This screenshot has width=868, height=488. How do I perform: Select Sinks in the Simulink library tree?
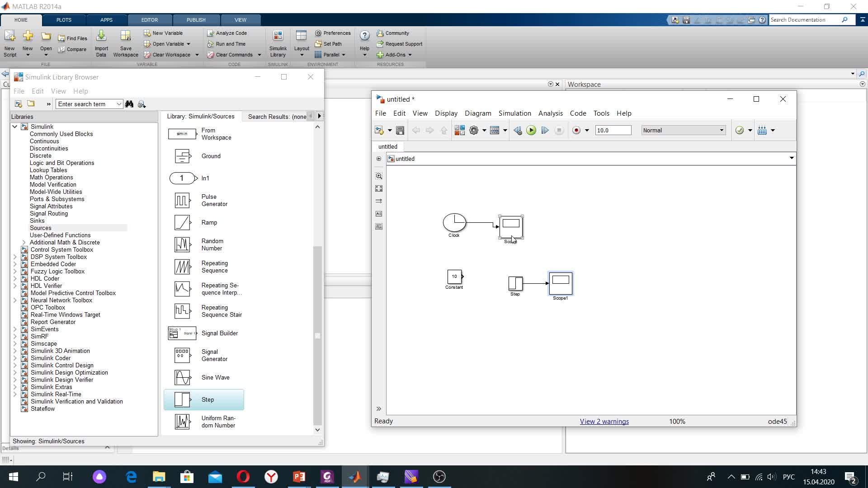coord(37,221)
